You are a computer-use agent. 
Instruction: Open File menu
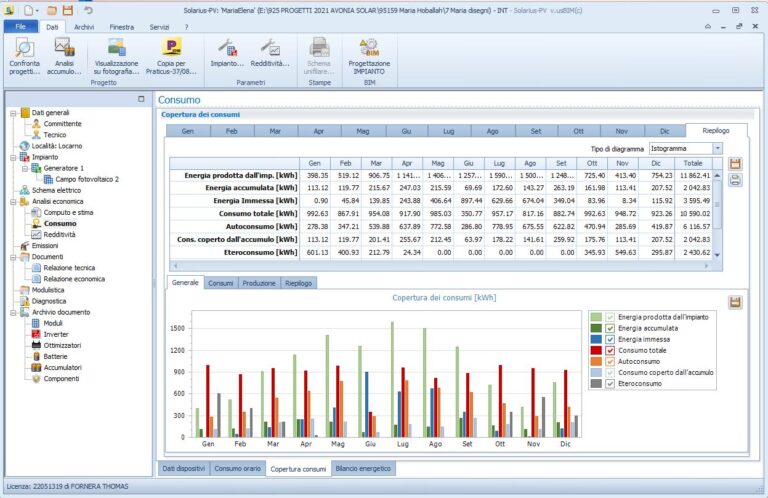21,27
